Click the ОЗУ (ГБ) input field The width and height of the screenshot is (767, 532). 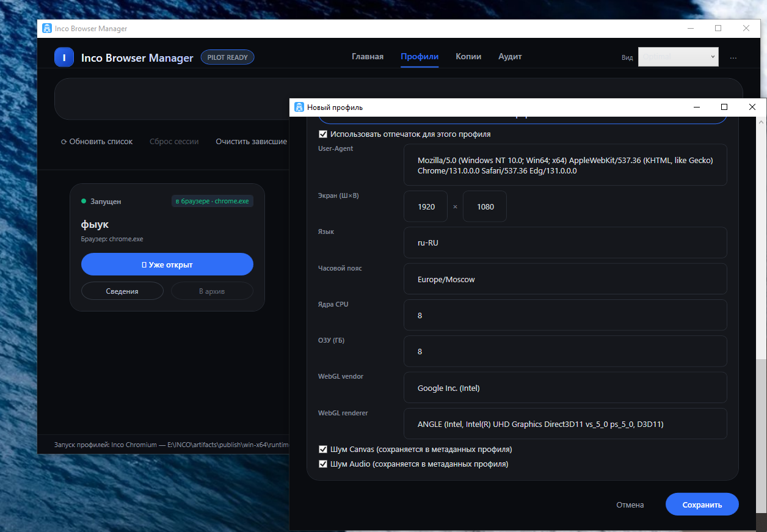click(565, 351)
